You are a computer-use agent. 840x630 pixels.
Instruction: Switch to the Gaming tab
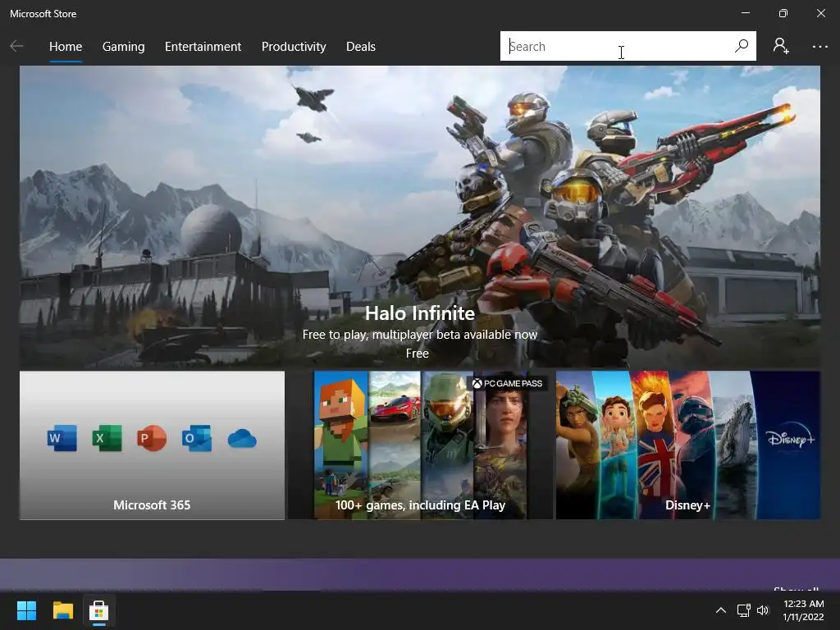[x=123, y=47]
